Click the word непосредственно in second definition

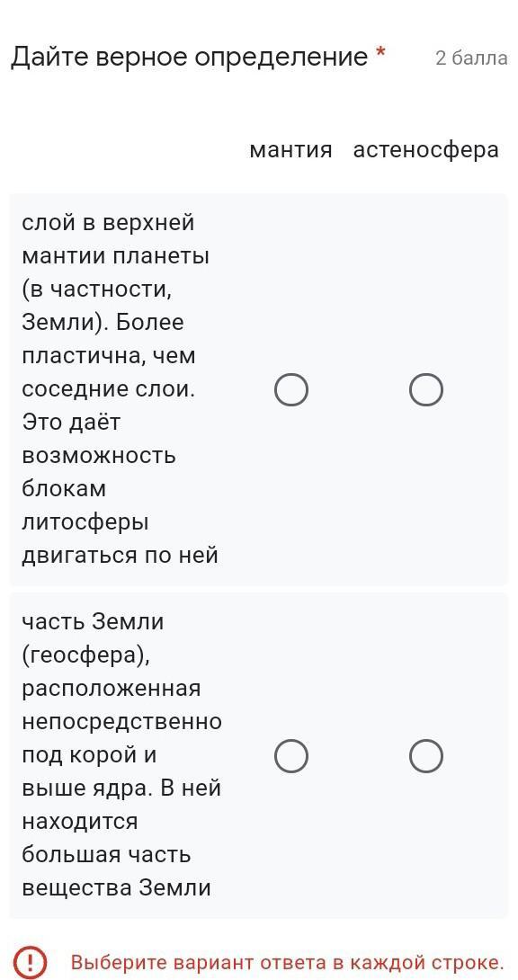[121, 722]
